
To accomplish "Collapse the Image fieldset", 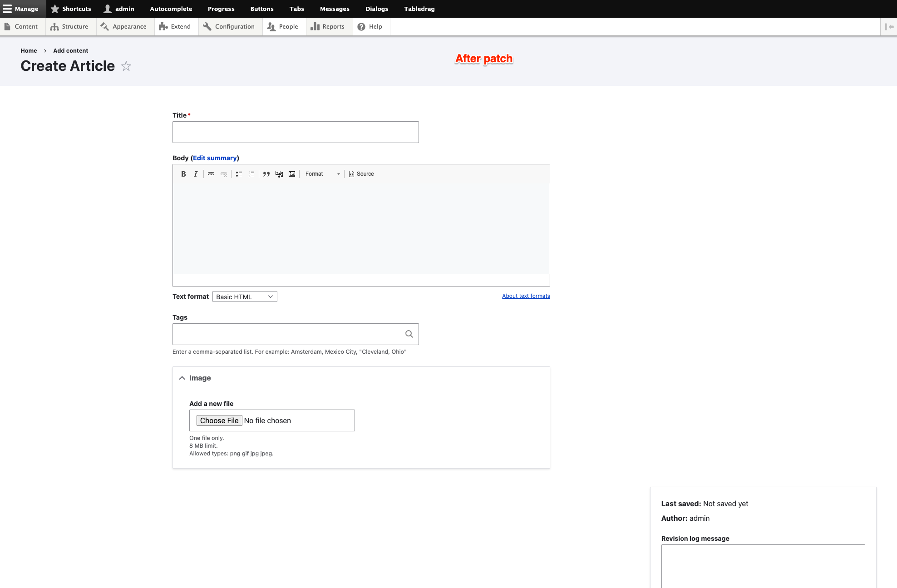I will [x=182, y=378].
